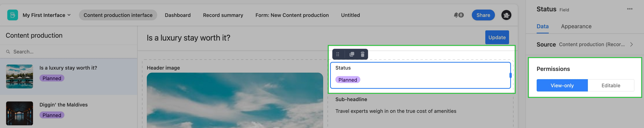This screenshot has width=644, height=128.
Task: Open the Record summary page
Action: point(223,15)
